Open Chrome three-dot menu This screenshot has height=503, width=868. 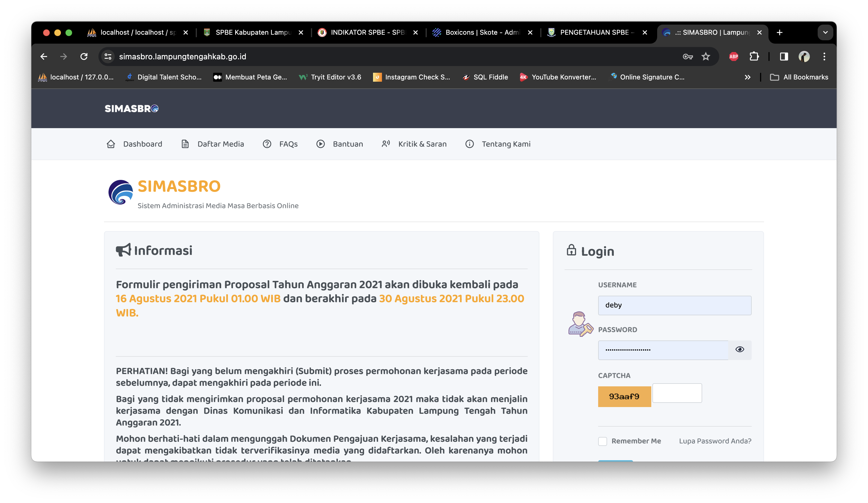(824, 57)
